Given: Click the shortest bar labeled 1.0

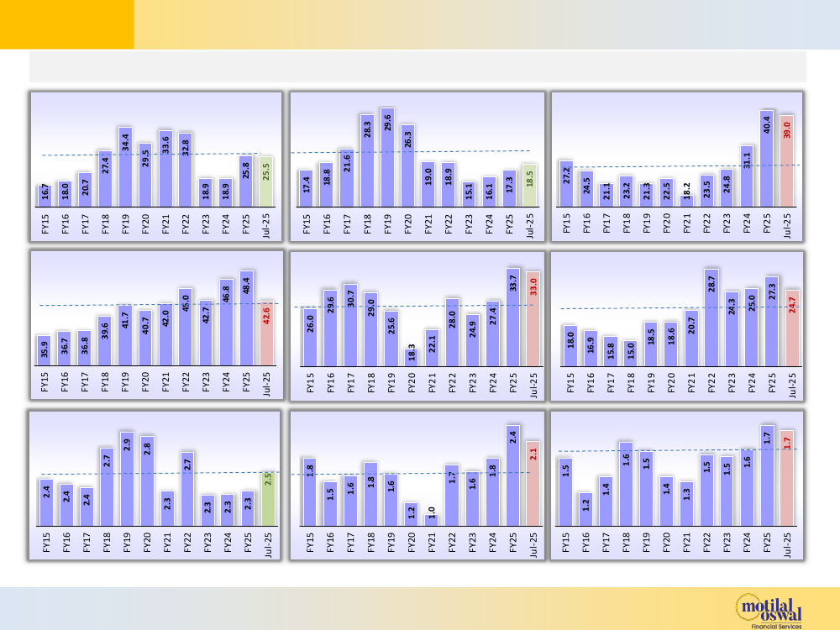Looking at the screenshot, I should click(432, 520).
